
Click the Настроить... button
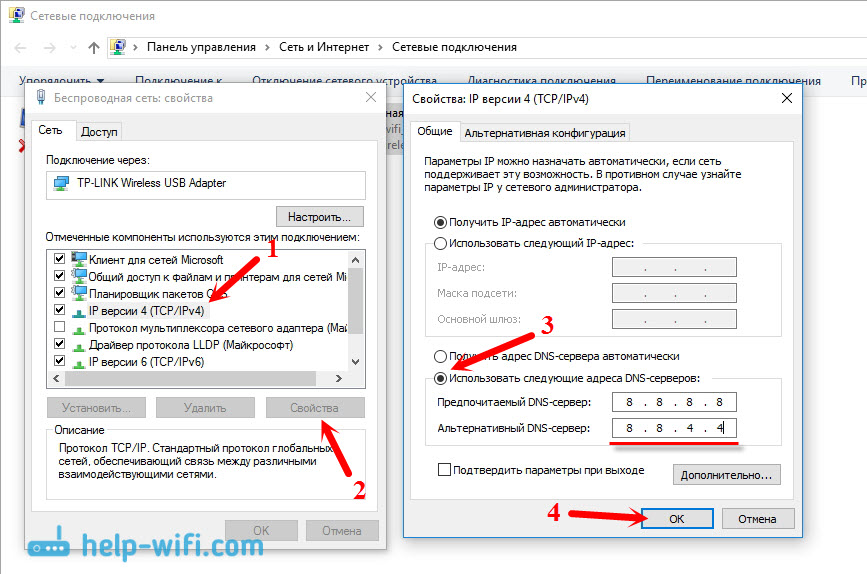[x=320, y=217]
